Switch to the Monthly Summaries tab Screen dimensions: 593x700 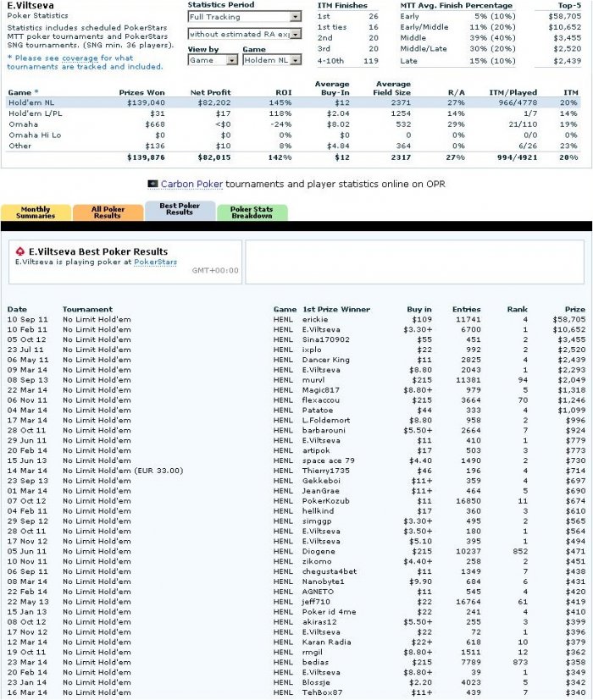(x=36, y=212)
